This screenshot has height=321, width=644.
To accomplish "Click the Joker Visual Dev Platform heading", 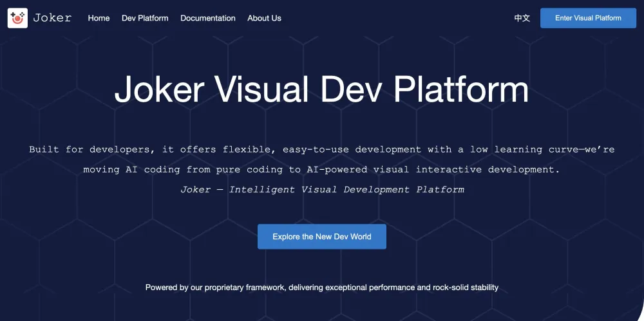I will pos(322,90).
